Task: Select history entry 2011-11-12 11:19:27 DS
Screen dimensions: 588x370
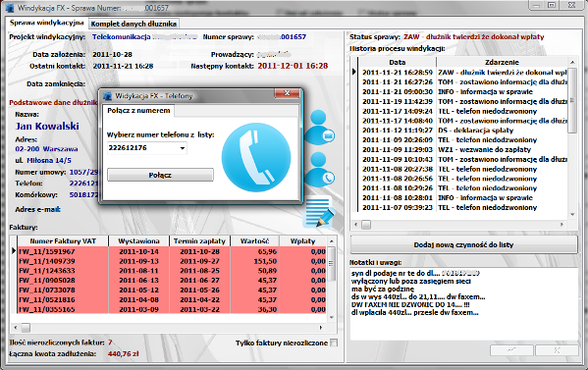Action: [463, 131]
